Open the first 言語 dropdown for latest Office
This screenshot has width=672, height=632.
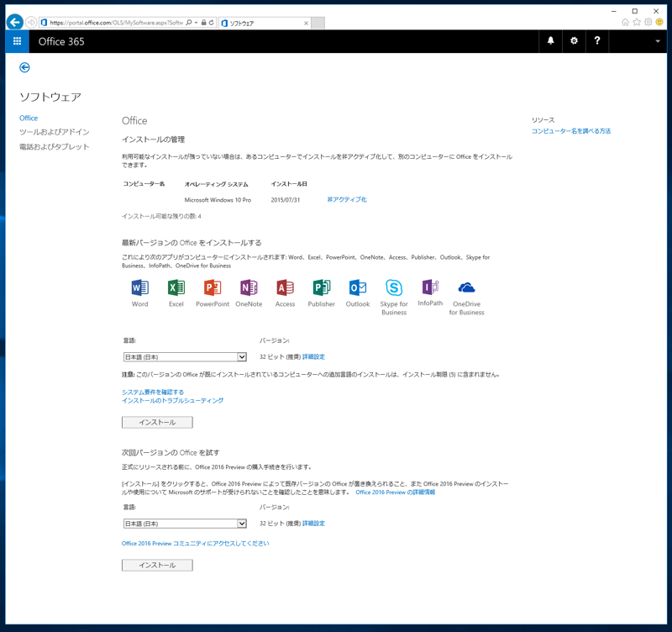[185, 356]
